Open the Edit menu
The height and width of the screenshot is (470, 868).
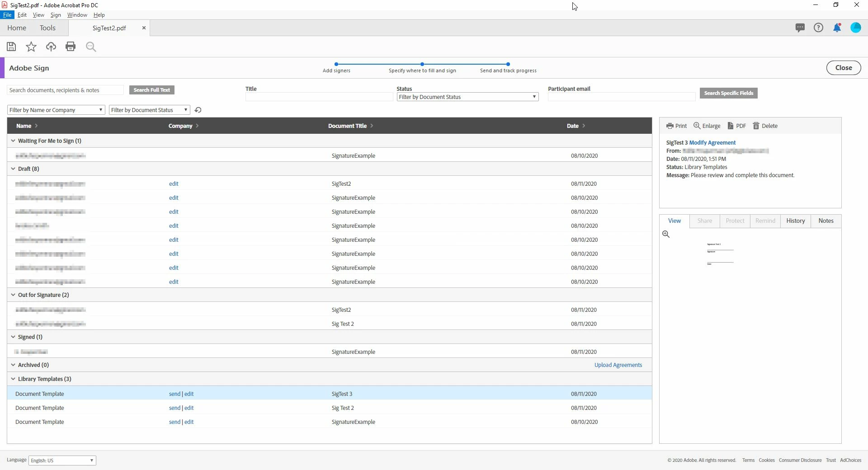click(x=22, y=15)
